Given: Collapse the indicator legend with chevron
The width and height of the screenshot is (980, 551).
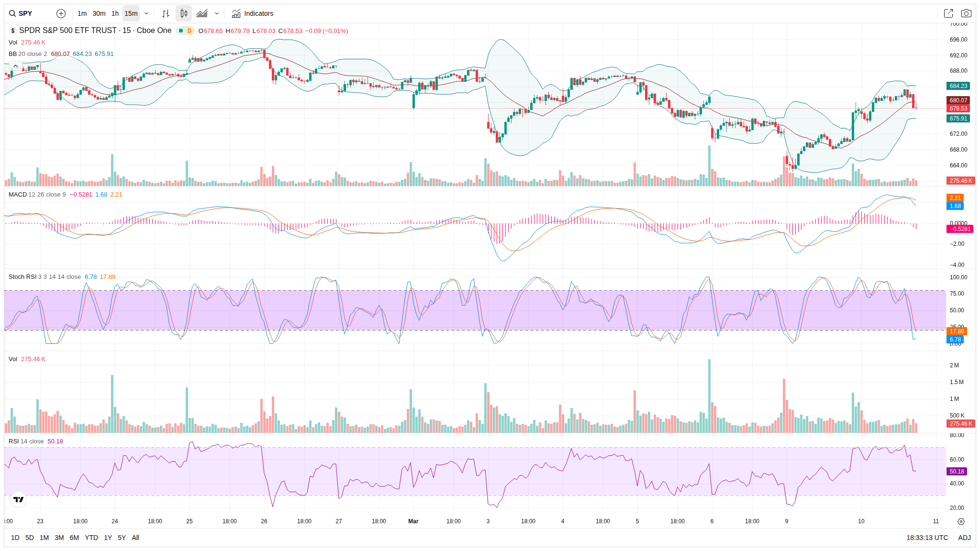Looking at the screenshot, I should [x=15, y=66].
